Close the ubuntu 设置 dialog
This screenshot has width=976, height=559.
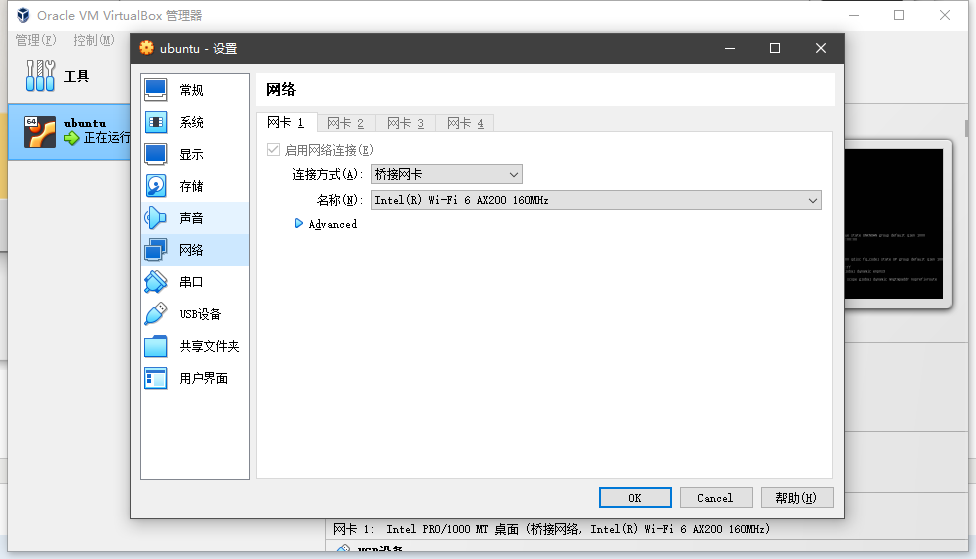click(821, 48)
